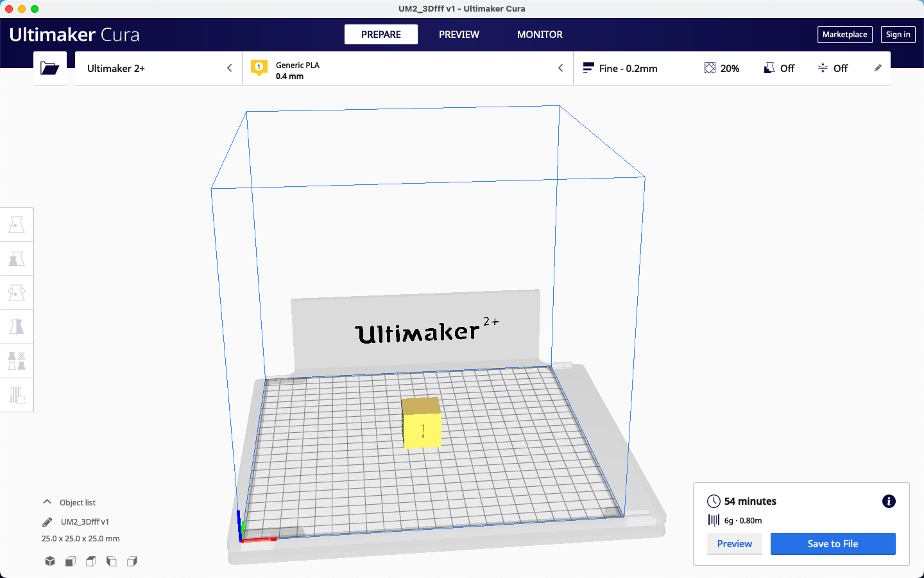Click the 25.0 x 25.0 x 25.0 mm dimensions

point(81,539)
